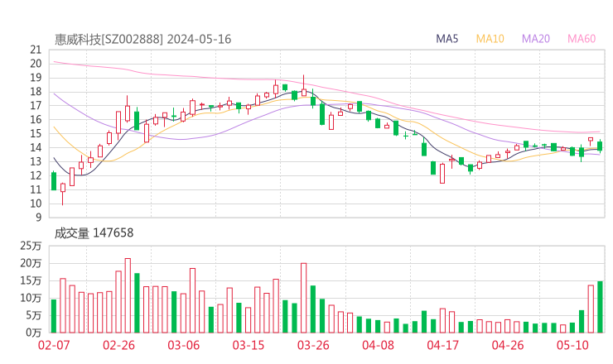Click the 03-15 date axis label
This screenshot has width=613, height=364.
point(249,345)
